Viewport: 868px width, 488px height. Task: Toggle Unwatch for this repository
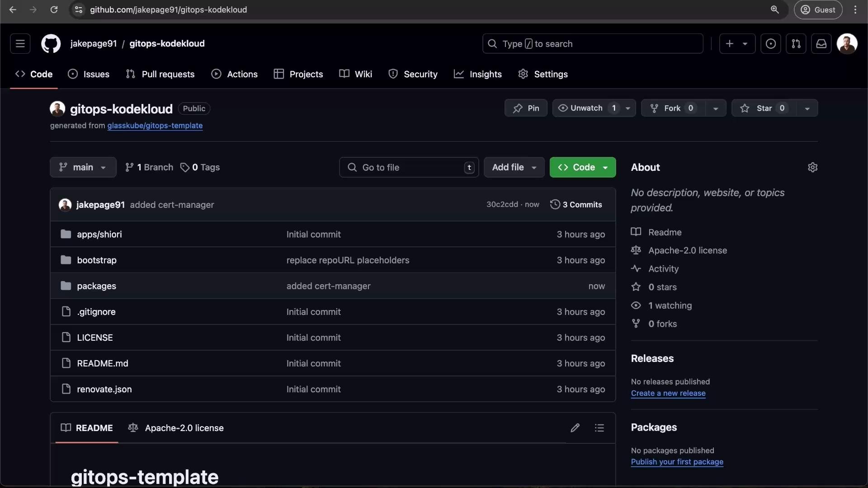click(587, 108)
